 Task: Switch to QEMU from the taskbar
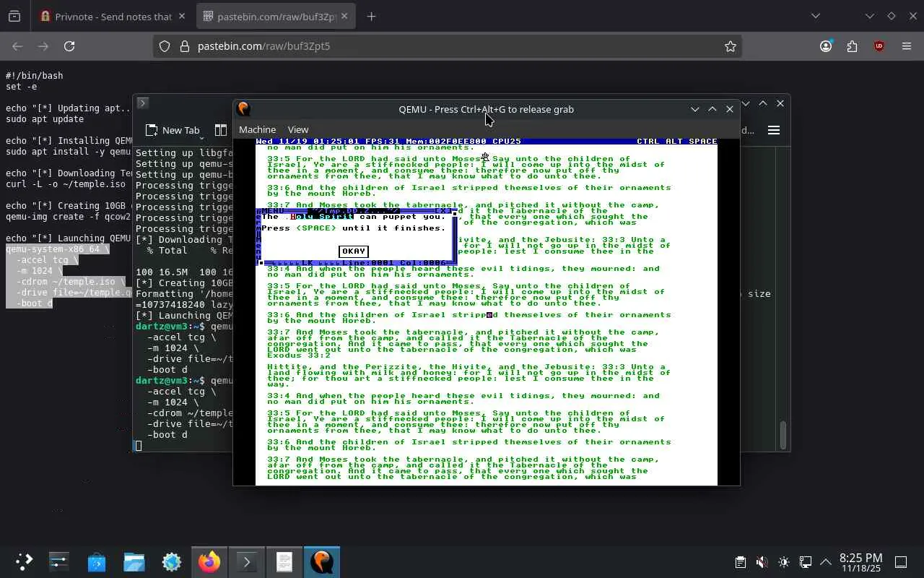322,561
